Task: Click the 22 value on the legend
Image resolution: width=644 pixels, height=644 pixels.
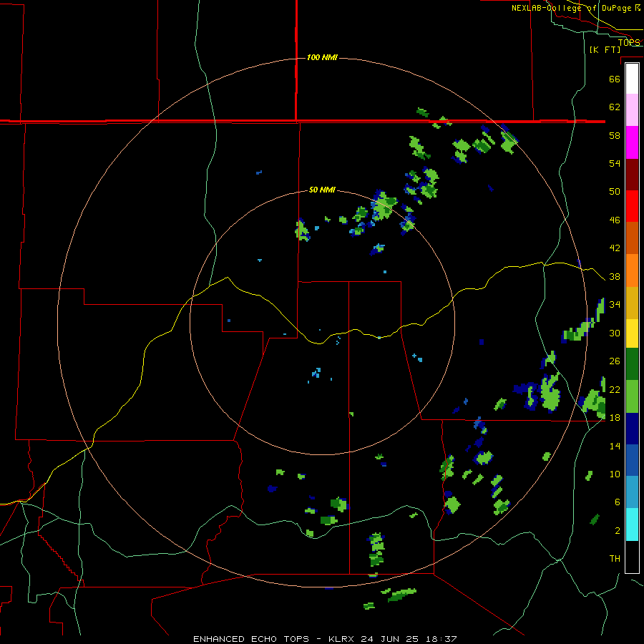Action: pos(615,389)
